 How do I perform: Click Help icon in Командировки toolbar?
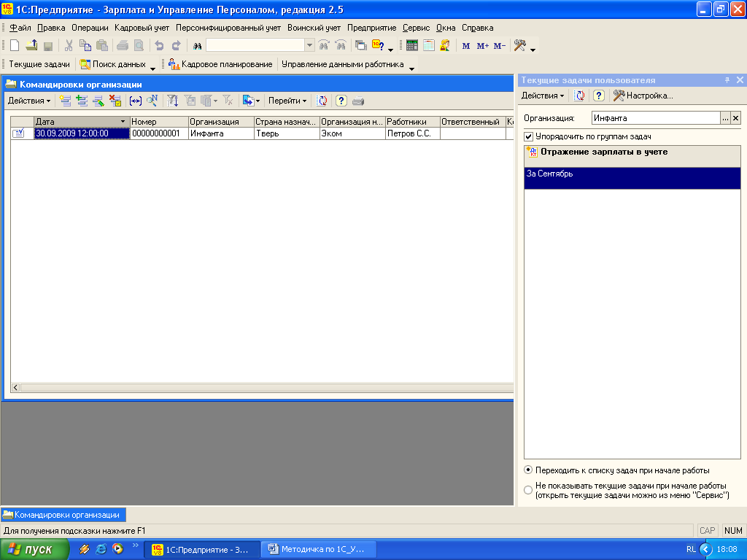click(341, 101)
